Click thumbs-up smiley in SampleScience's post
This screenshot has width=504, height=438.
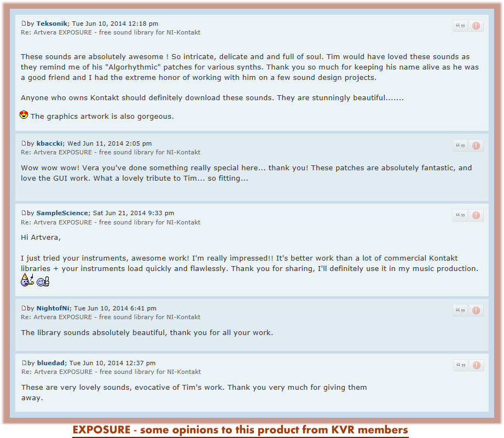point(43,281)
